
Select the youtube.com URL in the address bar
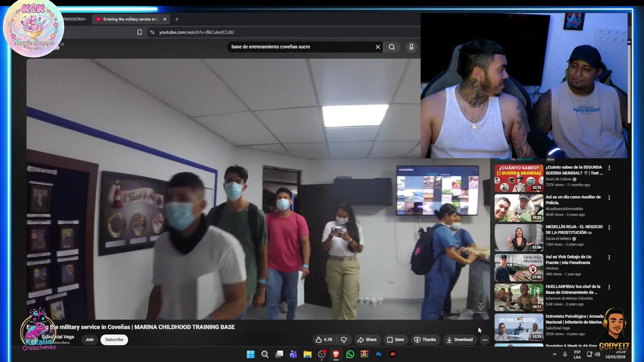196,32
